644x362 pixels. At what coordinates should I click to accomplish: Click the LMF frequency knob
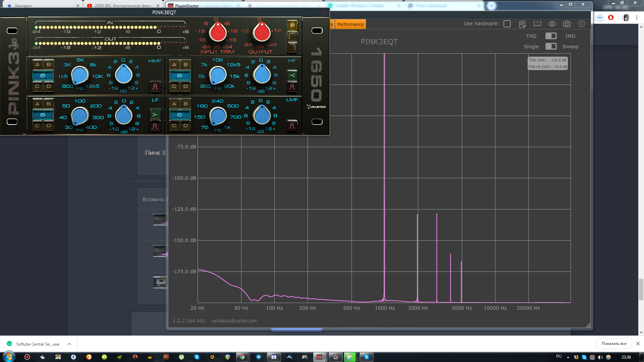point(218,116)
